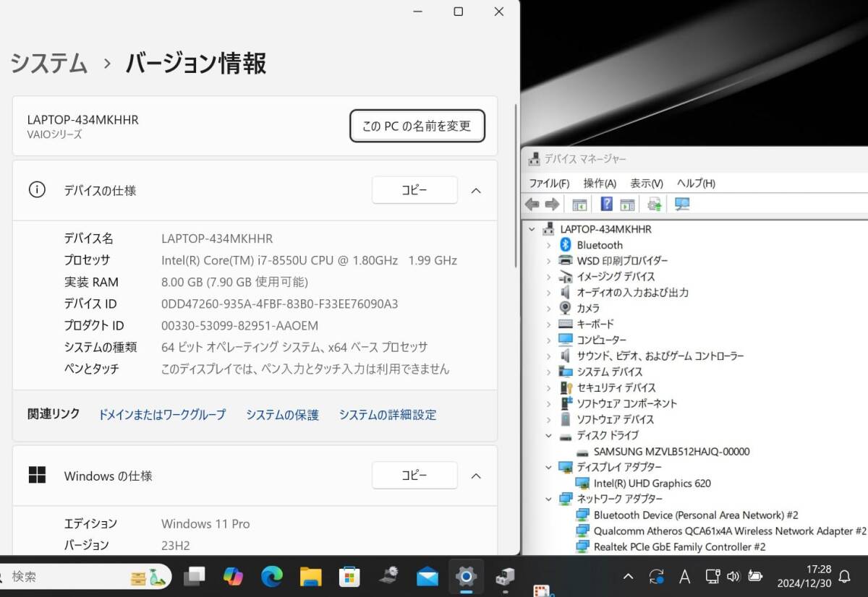Open Task View from the taskbar
The image size is (868, 597).
[195, 576]
